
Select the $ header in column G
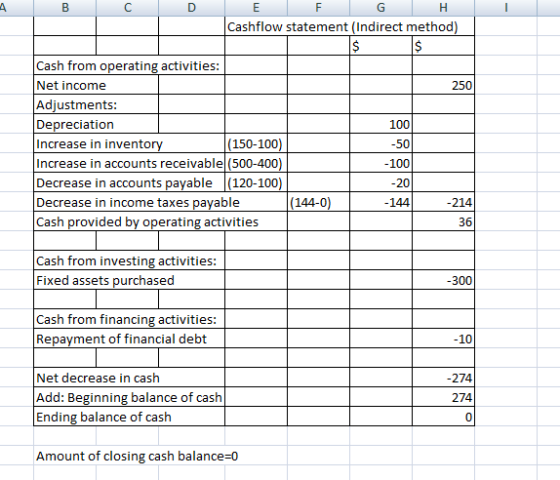[381, 46]
